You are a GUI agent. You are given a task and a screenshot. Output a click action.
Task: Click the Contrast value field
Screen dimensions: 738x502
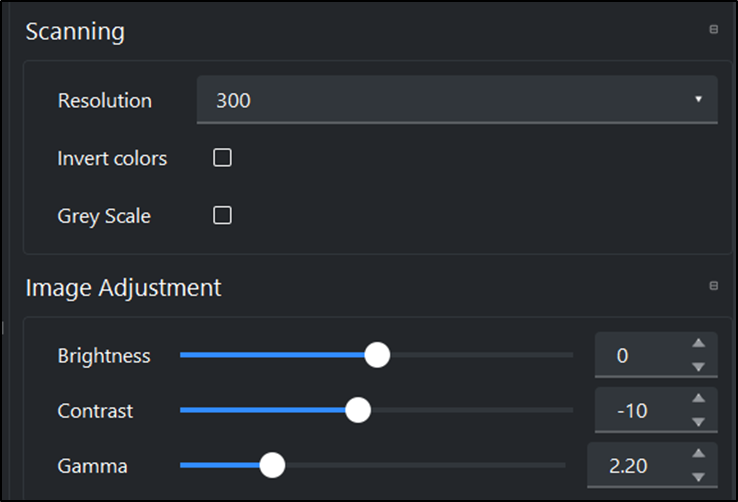click(640, 411)
